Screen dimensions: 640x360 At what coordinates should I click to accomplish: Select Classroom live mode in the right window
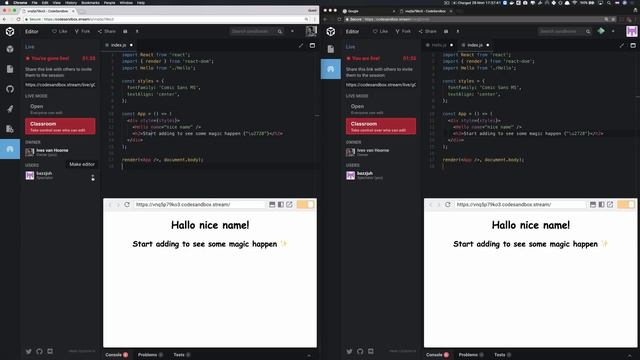pos(381,126)
